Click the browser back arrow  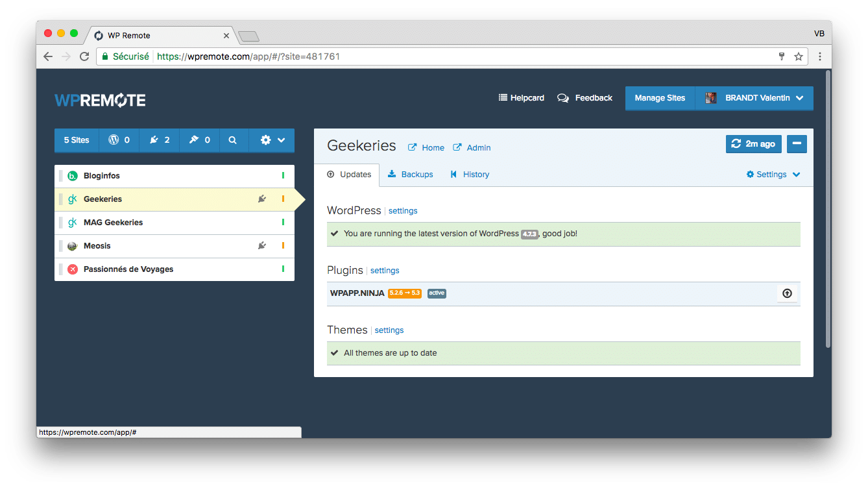[48, 56]
